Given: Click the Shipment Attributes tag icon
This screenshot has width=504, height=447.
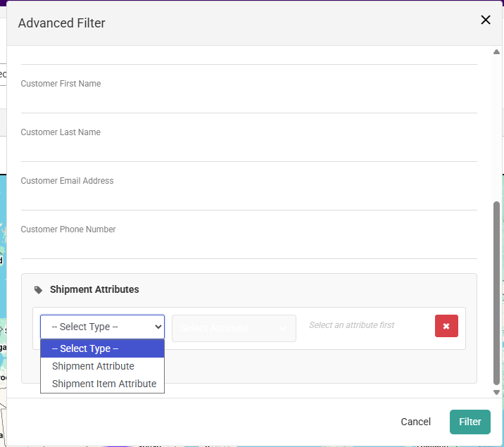Looking at the screenshot, I should pos(38,290).
